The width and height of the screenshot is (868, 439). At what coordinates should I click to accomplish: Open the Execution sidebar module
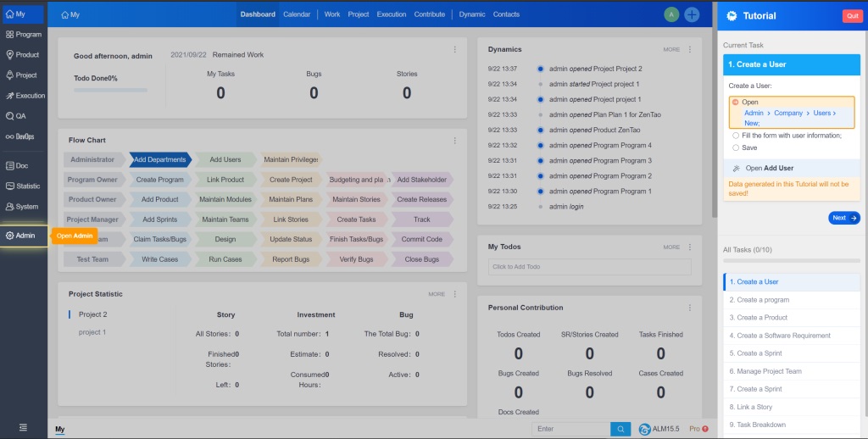pos(25,96)
